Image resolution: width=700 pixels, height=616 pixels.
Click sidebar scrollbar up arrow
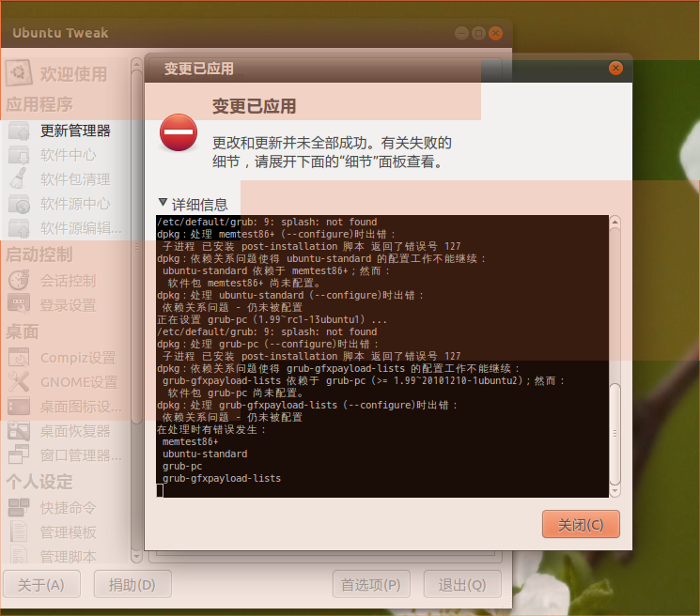[x=136, y=65]
